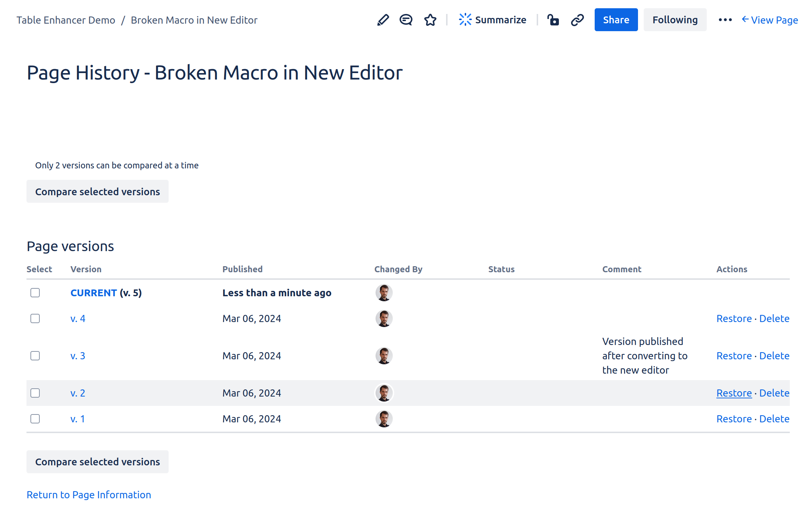Open Table Enhancer Demo breadcrumb
Viewport: 812px width, 518px height.
(66, 20)
